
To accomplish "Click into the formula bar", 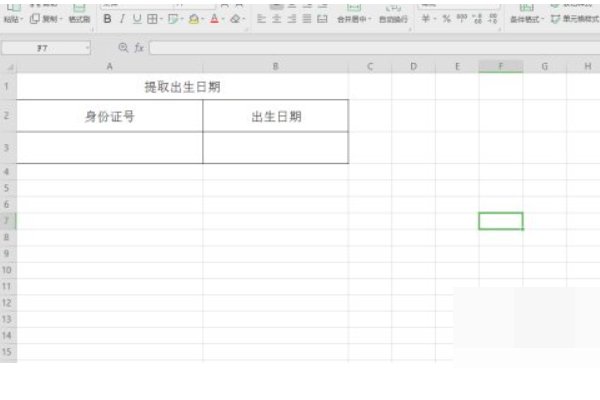I will 375,48.
